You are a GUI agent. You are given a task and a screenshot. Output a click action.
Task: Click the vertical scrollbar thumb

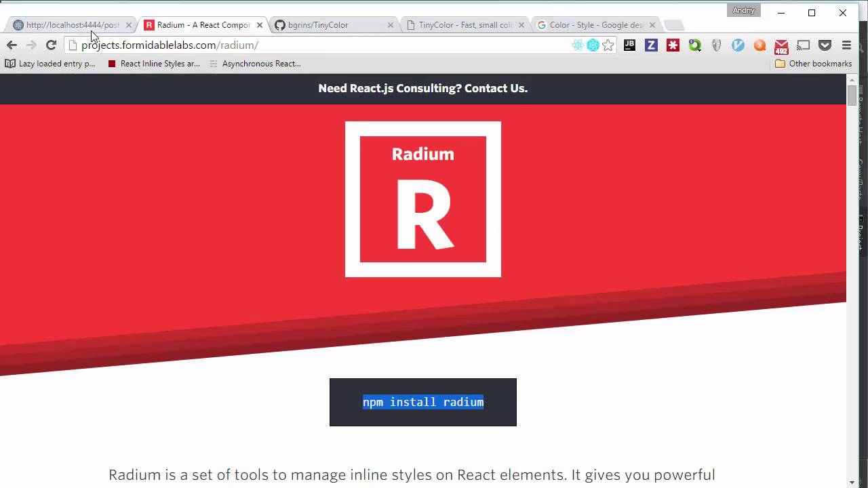pos(852,96)
